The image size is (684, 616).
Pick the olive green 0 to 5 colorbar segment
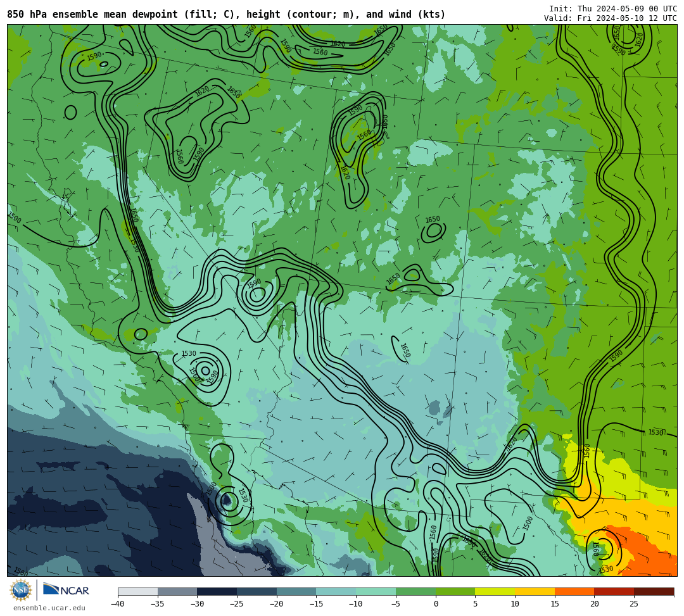coord(455,591)
